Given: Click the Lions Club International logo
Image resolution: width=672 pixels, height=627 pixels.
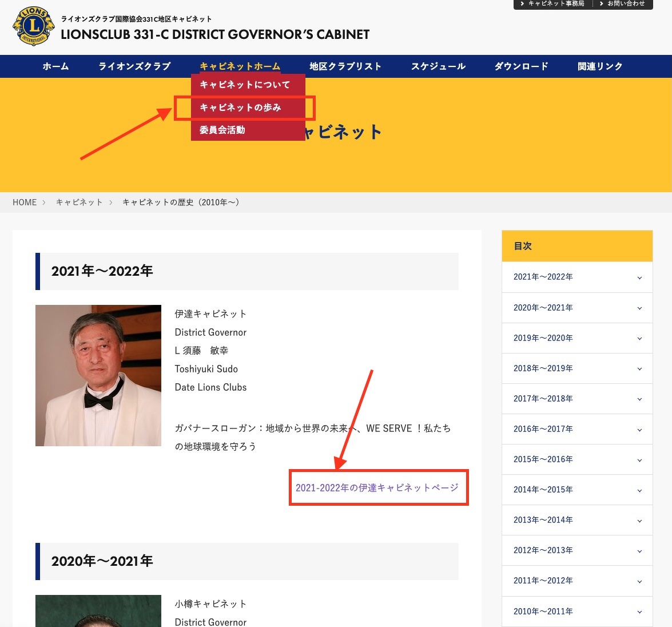Looking at the screenshot, I should point(34,26).
